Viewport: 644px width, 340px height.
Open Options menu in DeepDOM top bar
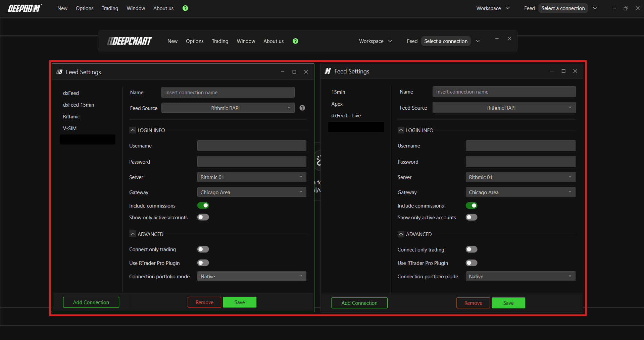click(x=85, y=8)
